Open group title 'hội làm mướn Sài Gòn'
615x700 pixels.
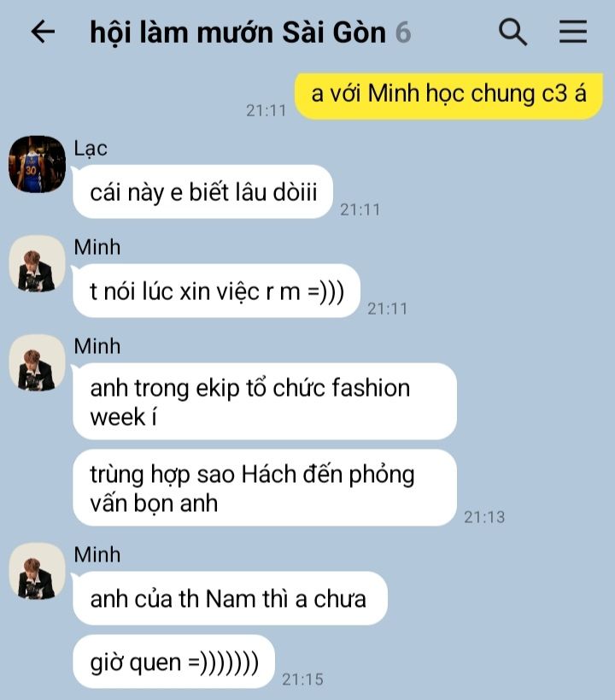(237, 32)
